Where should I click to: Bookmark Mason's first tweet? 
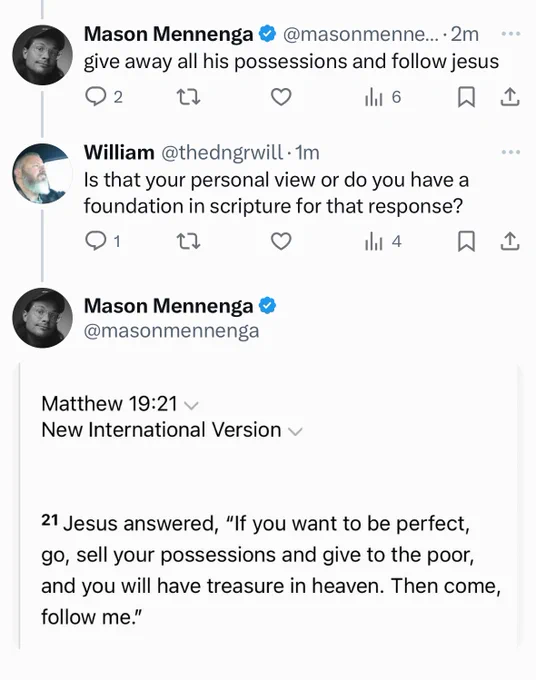pos(466,97)
